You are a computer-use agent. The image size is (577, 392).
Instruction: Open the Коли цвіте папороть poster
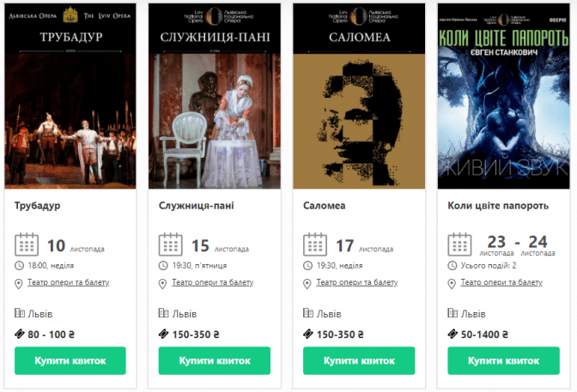coord(504,96)
